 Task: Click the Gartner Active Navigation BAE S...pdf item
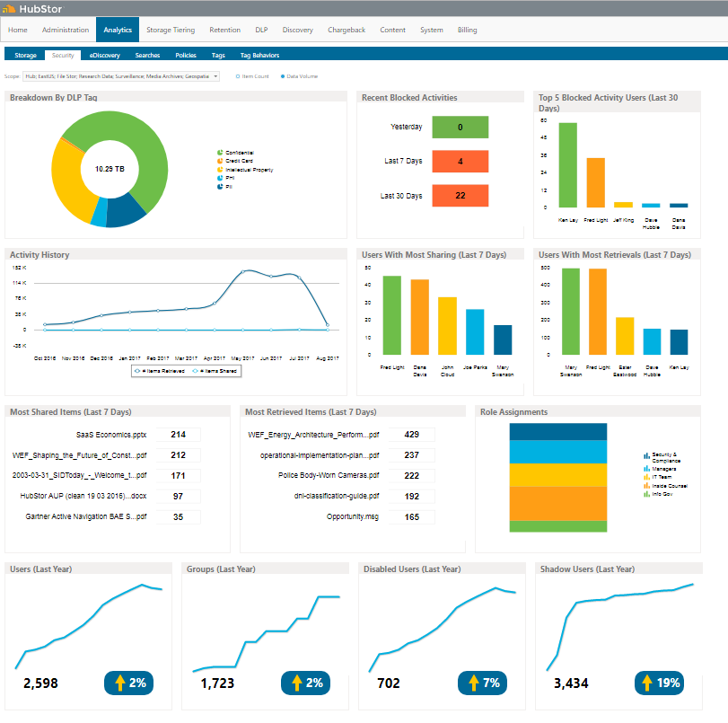coord(86,516)
